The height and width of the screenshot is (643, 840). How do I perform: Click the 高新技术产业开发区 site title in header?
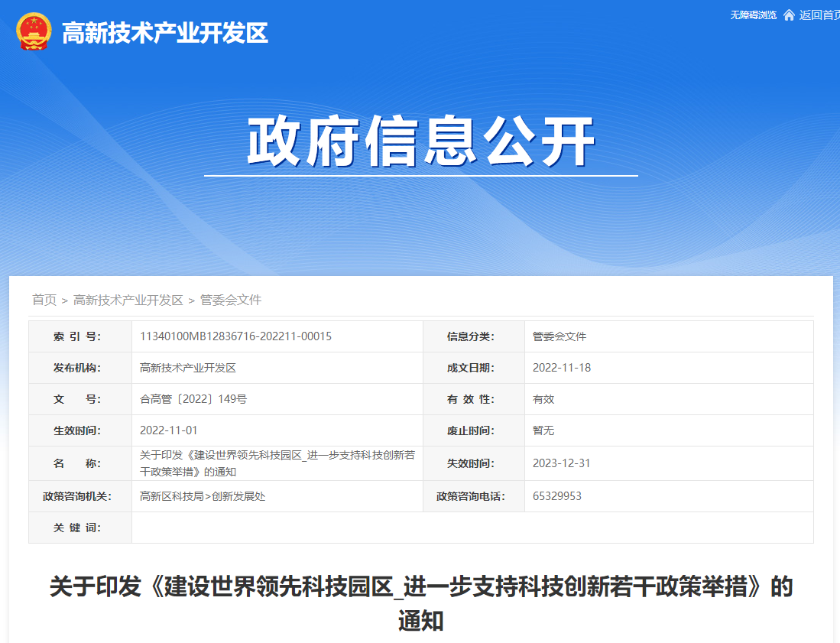(x=165, y=33)
